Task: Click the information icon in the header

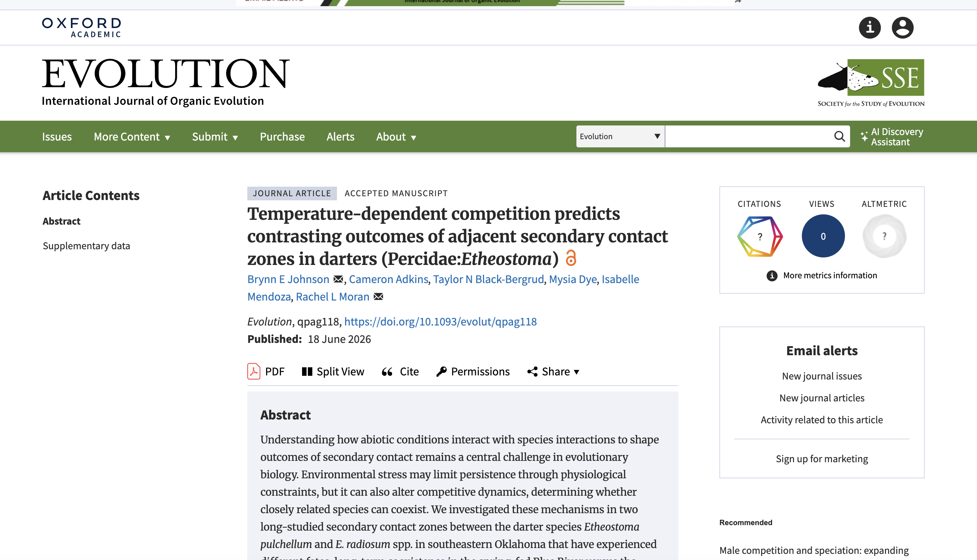Action: click(870, 27)
